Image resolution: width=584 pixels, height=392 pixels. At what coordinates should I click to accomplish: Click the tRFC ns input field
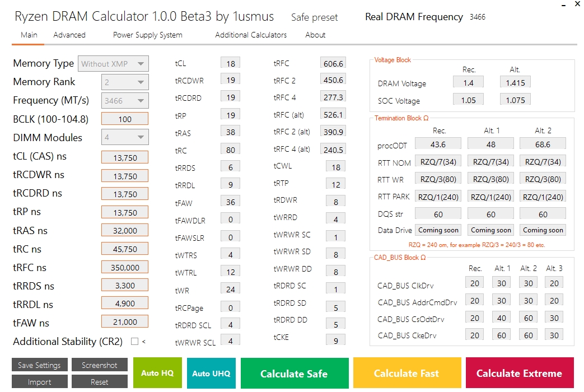125,267
